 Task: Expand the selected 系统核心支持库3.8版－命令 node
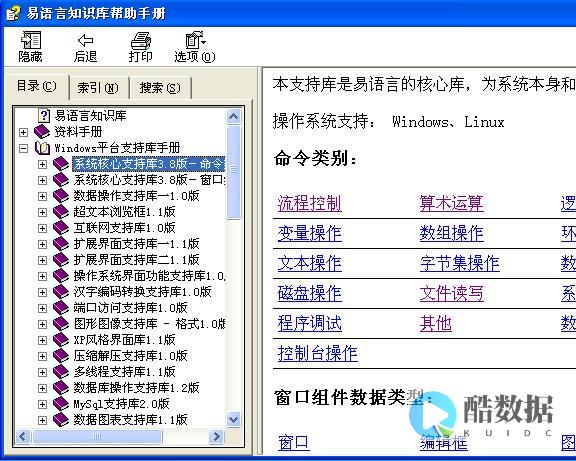click(x=42, y=164)
